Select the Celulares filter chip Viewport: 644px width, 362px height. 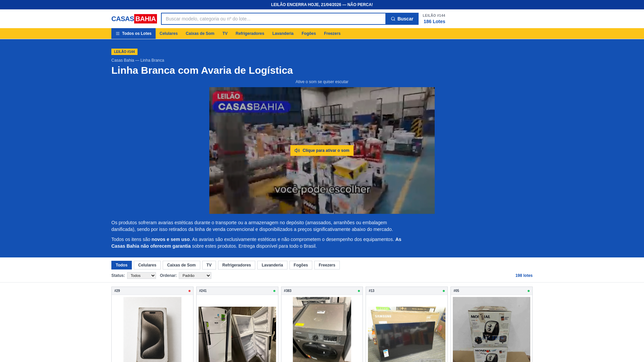point(147,265)
